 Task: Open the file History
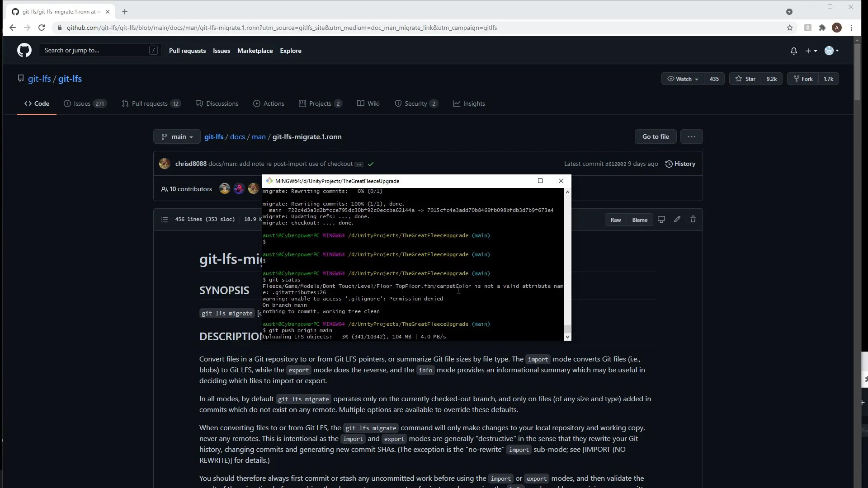(x=680, y=164)
